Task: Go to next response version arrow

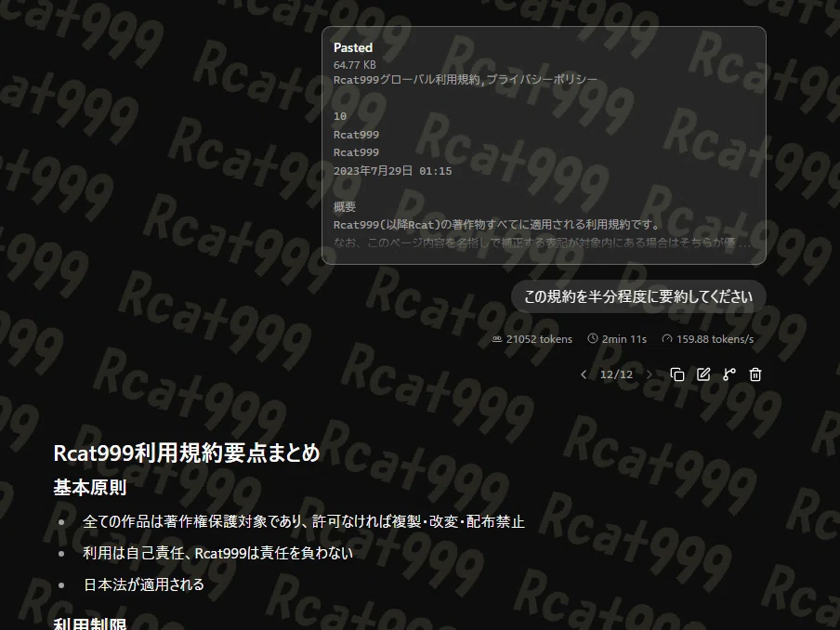Action: tap(650, 374)
